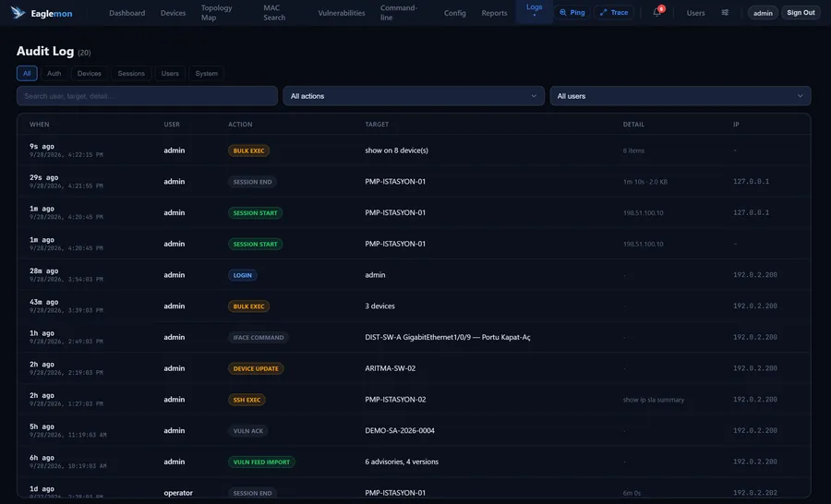Click the VULN ACK badge
The height and width of the screenshot is (504, 831).
click(248, 431)
